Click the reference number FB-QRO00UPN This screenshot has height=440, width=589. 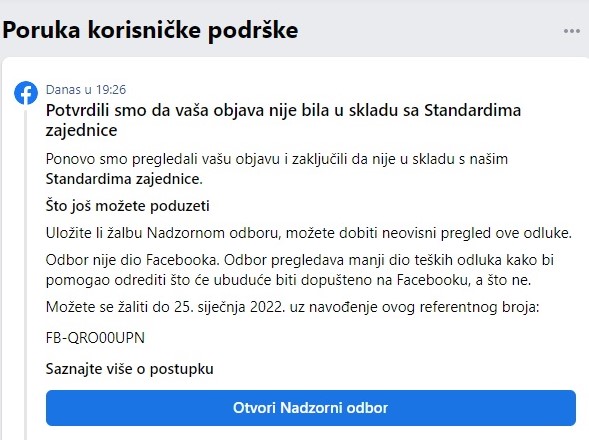(95, 338)
